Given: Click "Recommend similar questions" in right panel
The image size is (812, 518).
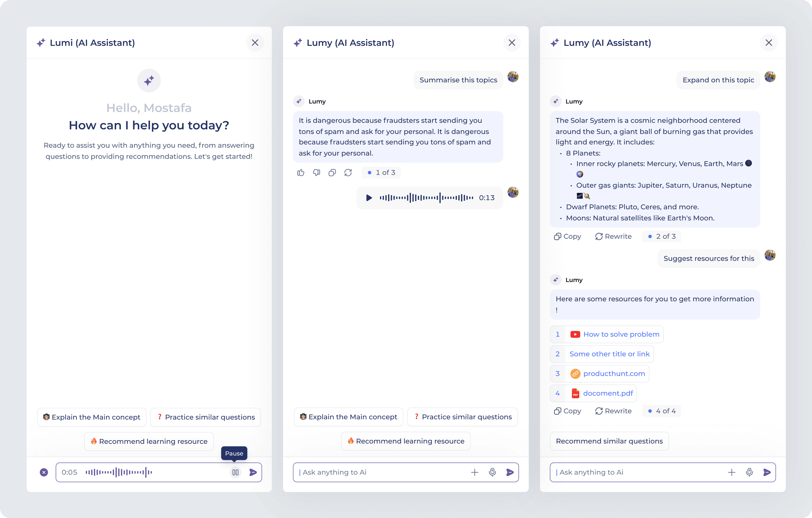Looking at the screenshot, I should tap(609, 441).
